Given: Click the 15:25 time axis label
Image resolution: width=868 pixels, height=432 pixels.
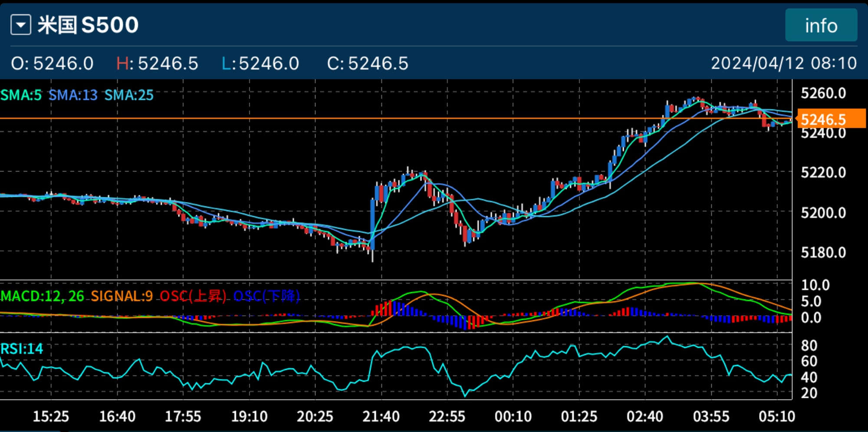Looking at the screenshot, I should (x=51, y=417).
